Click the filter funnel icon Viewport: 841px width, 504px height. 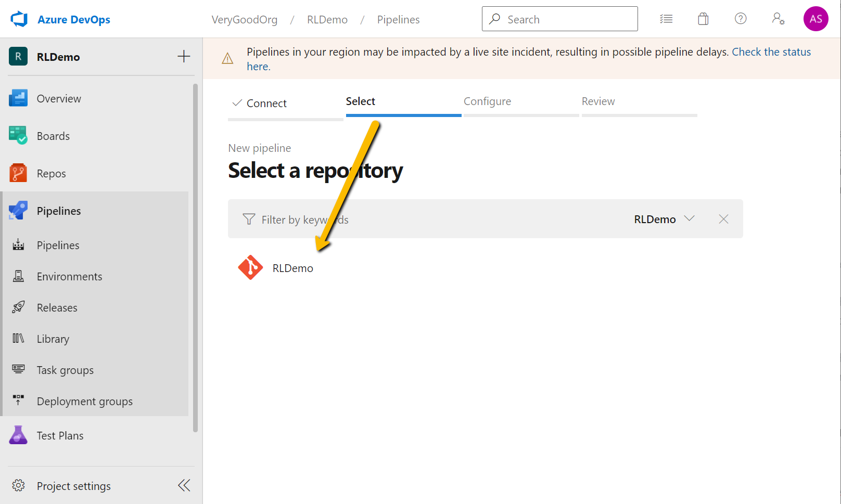249,219
